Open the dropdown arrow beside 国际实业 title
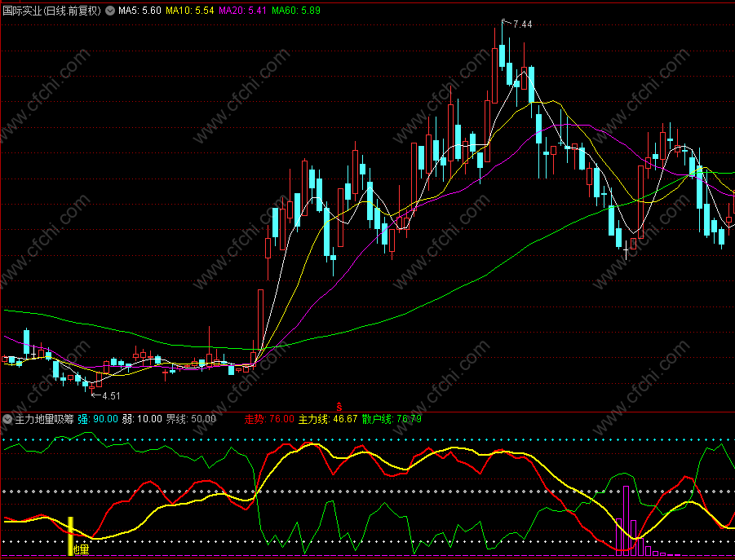This screenshot has width=735, height=560. (109, 11)
